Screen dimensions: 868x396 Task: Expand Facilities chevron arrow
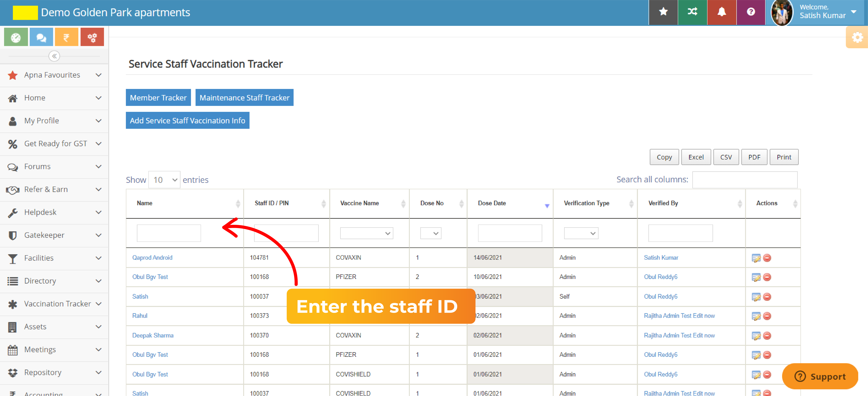click(x=98, y=258)
